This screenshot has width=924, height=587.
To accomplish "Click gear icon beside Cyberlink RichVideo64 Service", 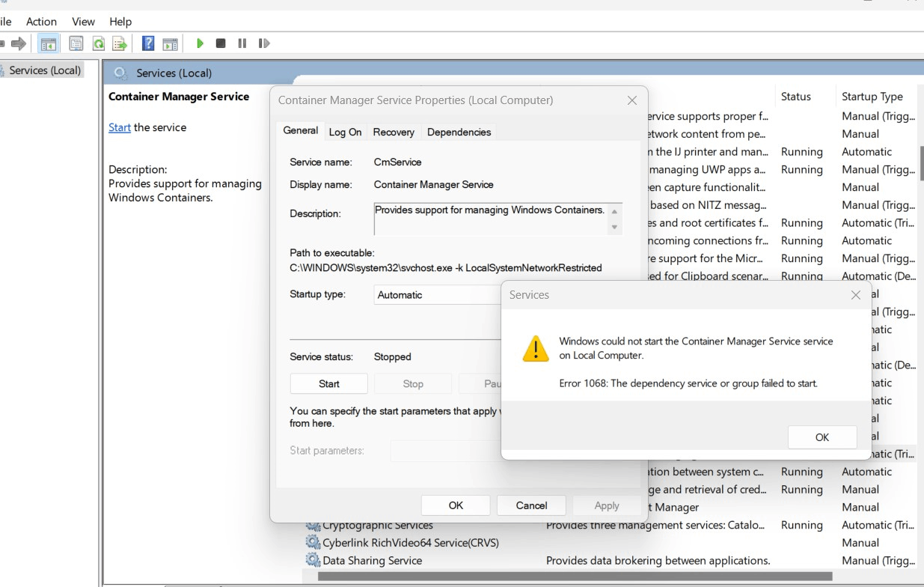I will point(313,542).
